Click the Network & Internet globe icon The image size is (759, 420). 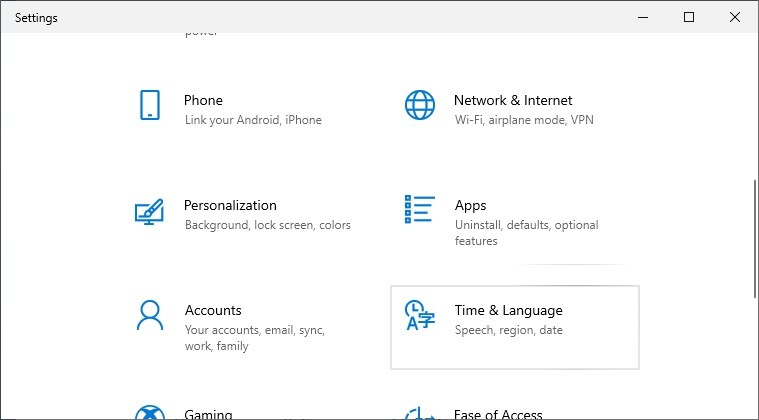[x=419, y=105]
